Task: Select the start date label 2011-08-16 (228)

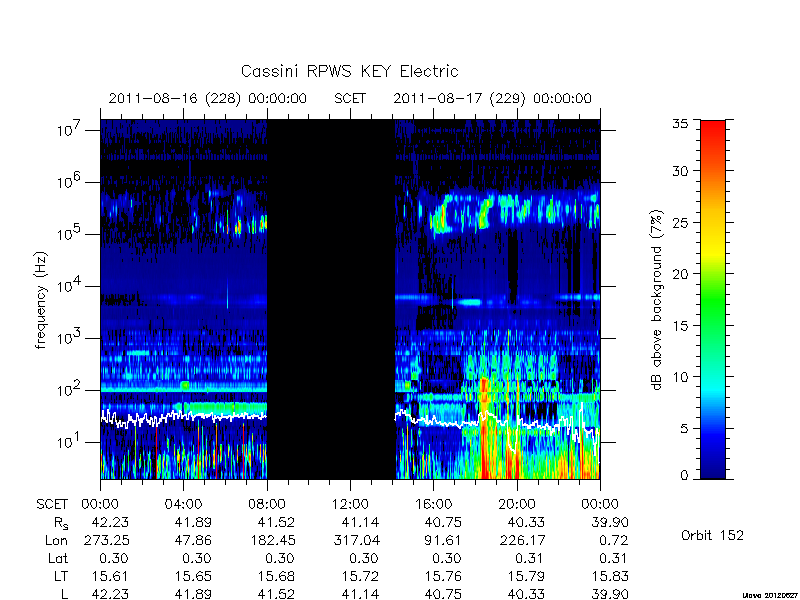Action: coord(174,98)
